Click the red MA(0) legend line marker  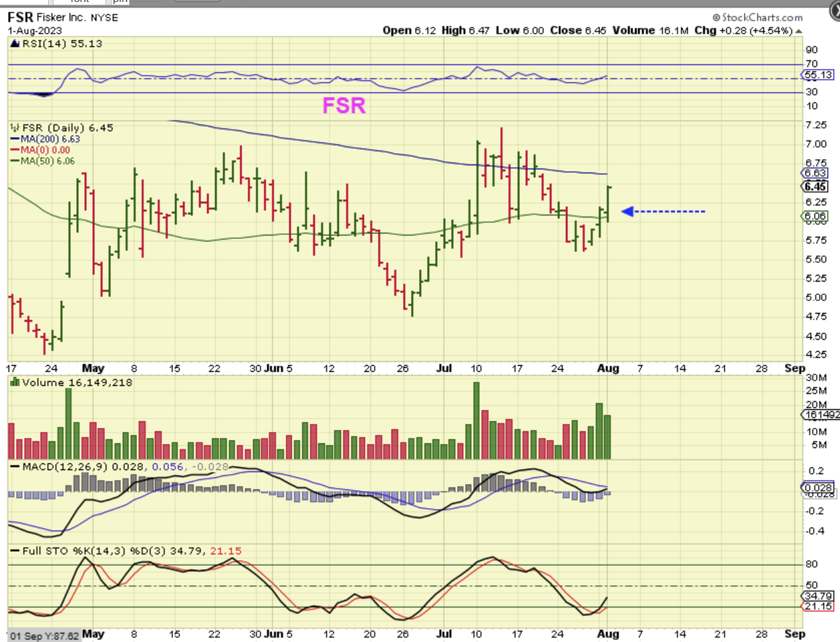[x=15, y=150]
